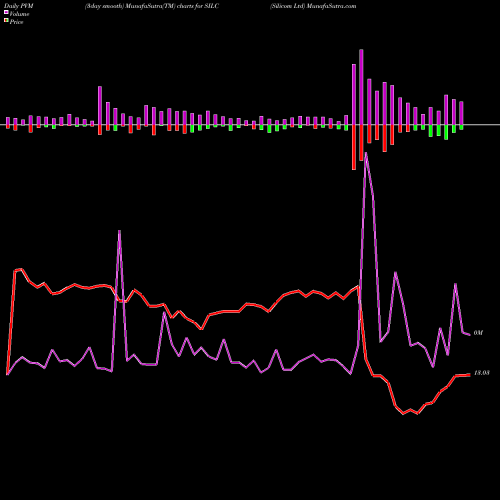Select the 'Price' legend label
Image resolution: width=500 pixels, height=500 pixels.
[x=16, y=22]
